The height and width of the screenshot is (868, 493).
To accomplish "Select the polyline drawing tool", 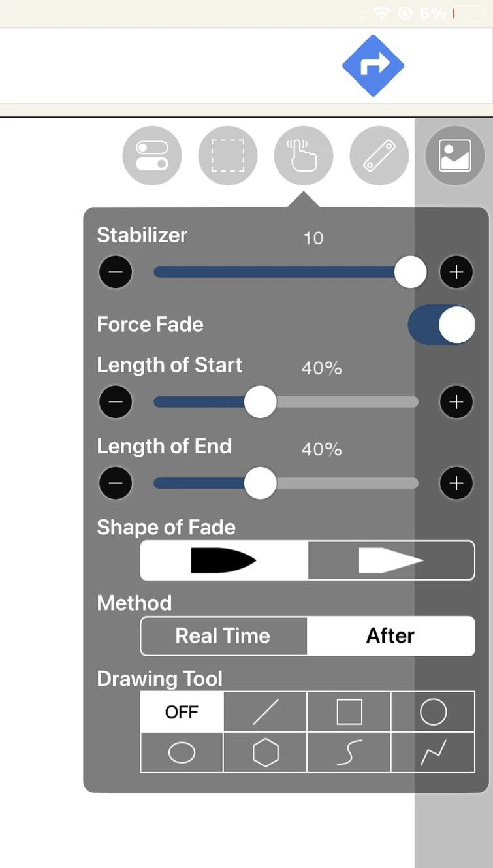I will pyautogui.click(x=433, y=753).
